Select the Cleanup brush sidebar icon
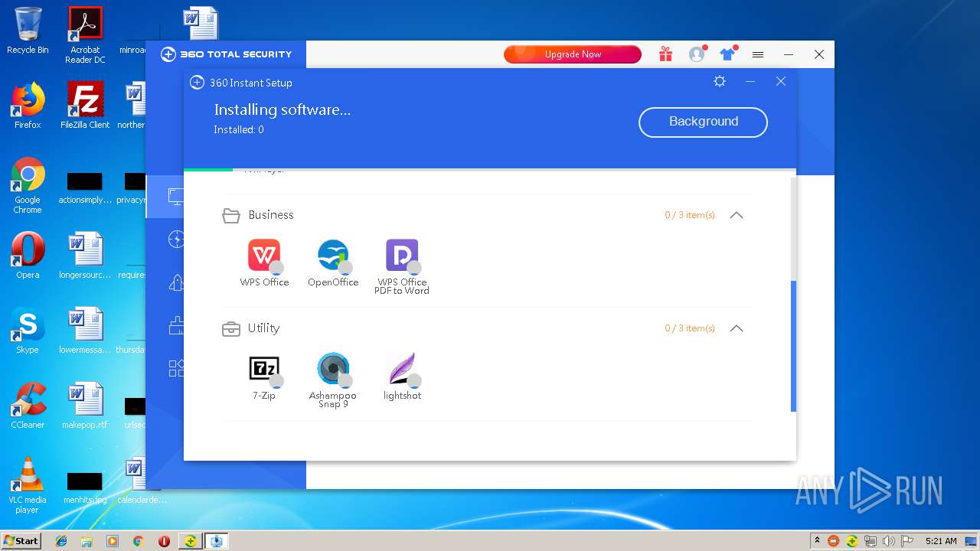The width and height of the screenshot is (980, 551). 176,325
